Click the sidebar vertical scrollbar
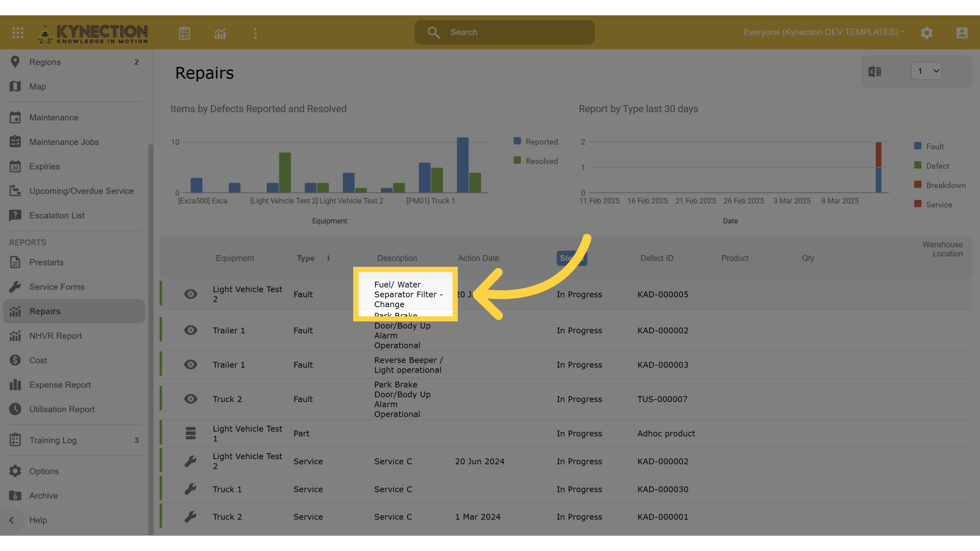 (x=151, y=339)
